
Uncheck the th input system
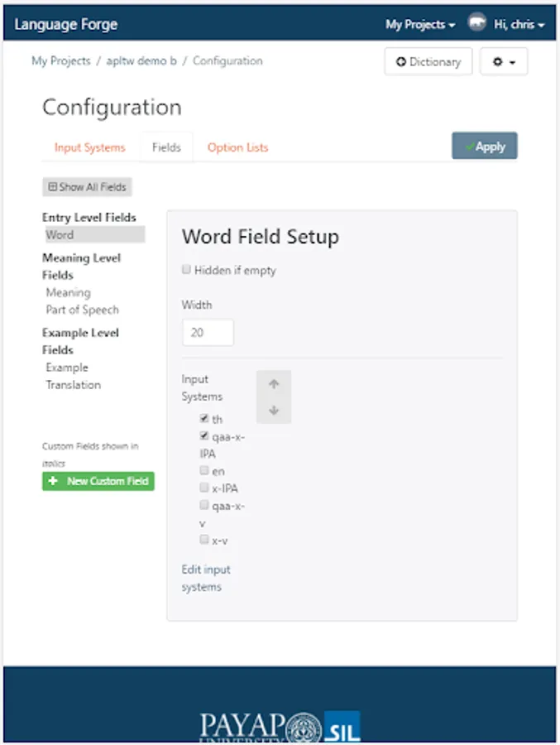pyautogui.click(x=204, y=418)
